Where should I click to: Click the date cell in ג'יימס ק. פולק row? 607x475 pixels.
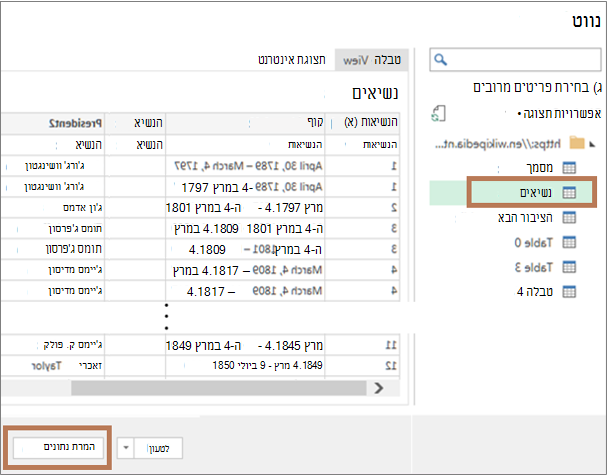coord(245,345)
